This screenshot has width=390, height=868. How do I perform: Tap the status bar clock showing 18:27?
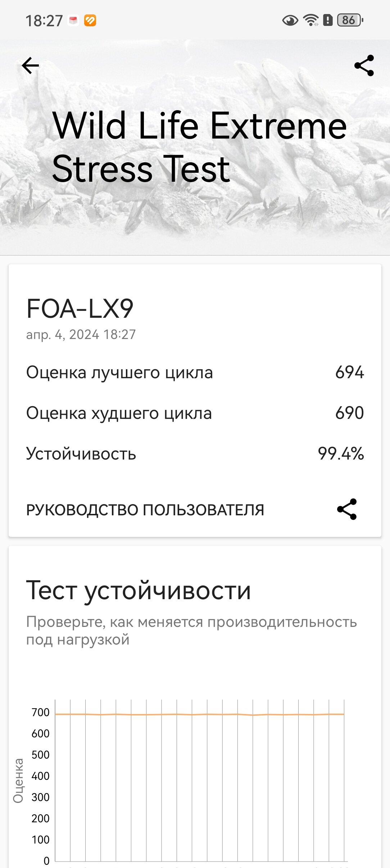(x=44, y=21)
